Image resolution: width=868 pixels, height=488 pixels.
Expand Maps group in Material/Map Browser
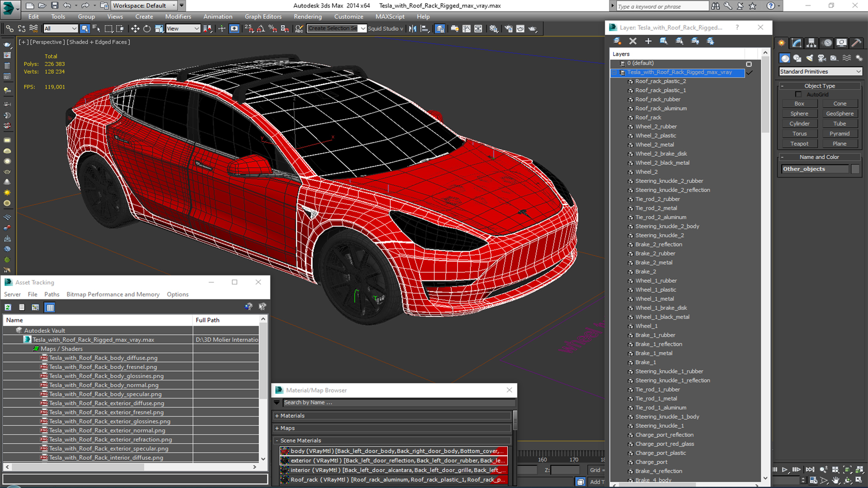[x=277, y=428]
